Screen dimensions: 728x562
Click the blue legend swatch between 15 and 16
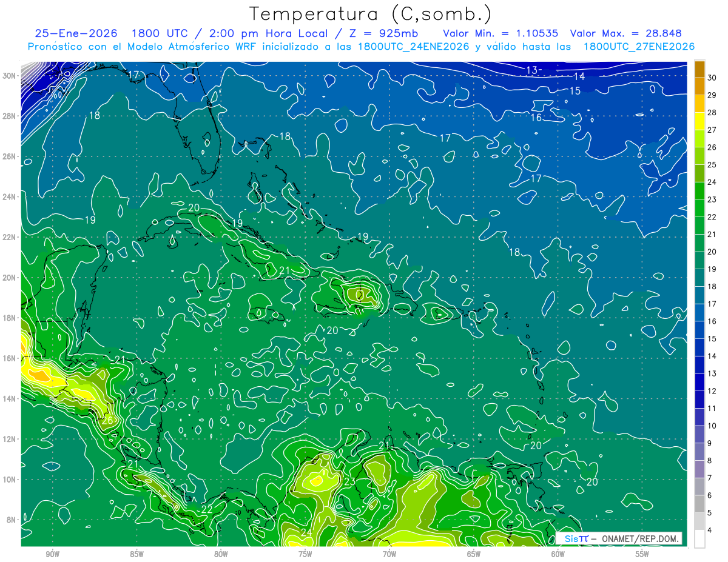(699, 330)
